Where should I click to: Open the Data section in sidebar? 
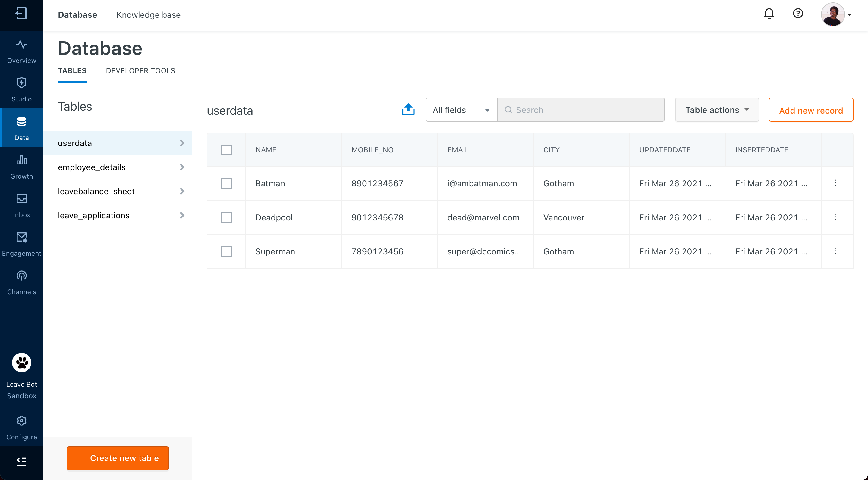22,128
